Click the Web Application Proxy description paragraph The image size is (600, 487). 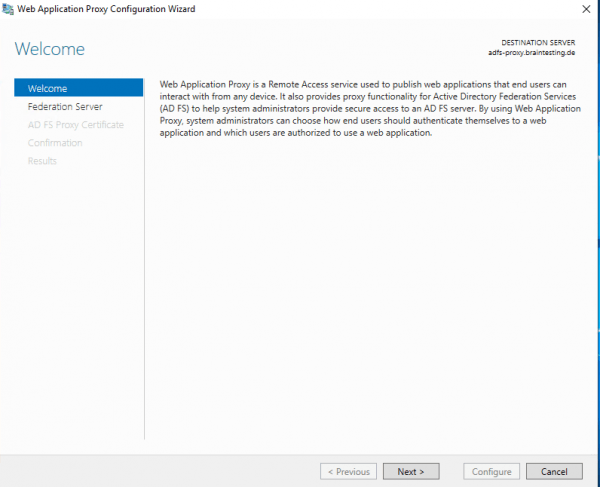pos(370,108)
